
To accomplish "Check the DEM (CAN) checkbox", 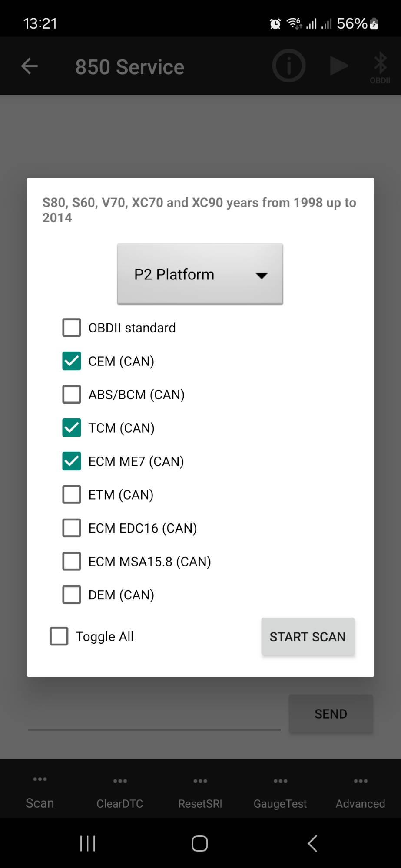I will (x=72, y=595).
